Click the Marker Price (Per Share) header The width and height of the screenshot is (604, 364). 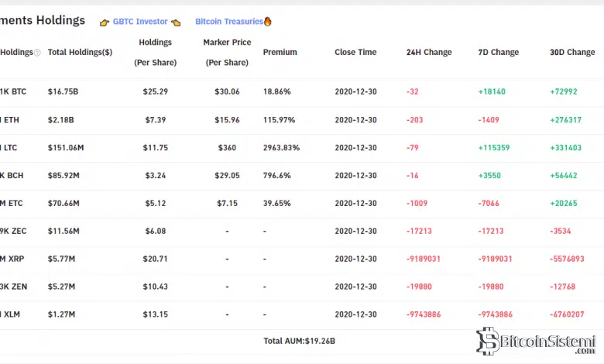pos(227,52)
